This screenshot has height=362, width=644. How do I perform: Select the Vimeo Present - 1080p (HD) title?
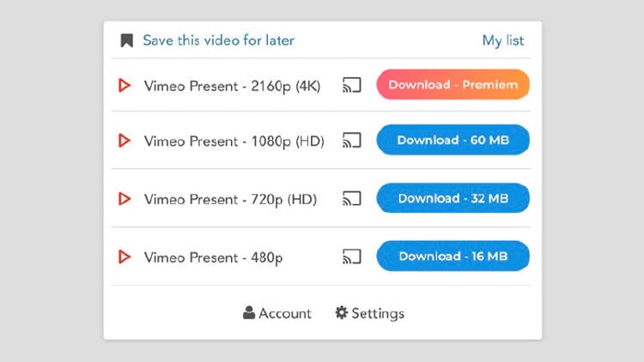(234, 141)
